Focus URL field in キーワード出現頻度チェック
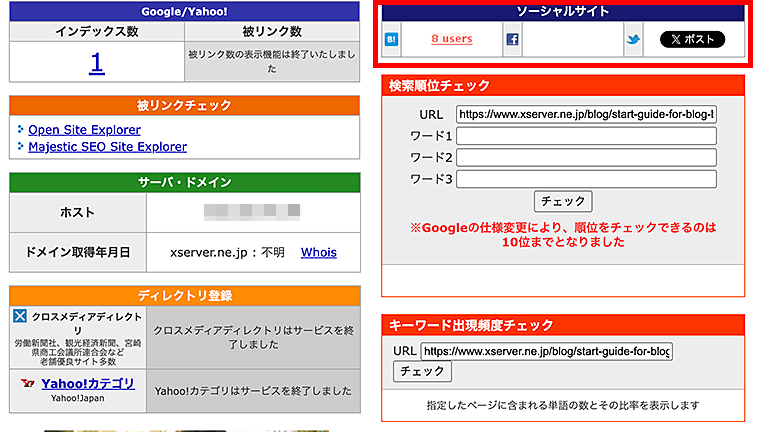 pos(547,351)
